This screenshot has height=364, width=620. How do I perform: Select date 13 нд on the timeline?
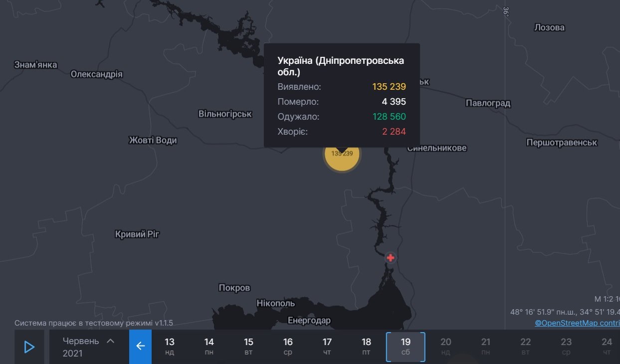coord(170,346)
